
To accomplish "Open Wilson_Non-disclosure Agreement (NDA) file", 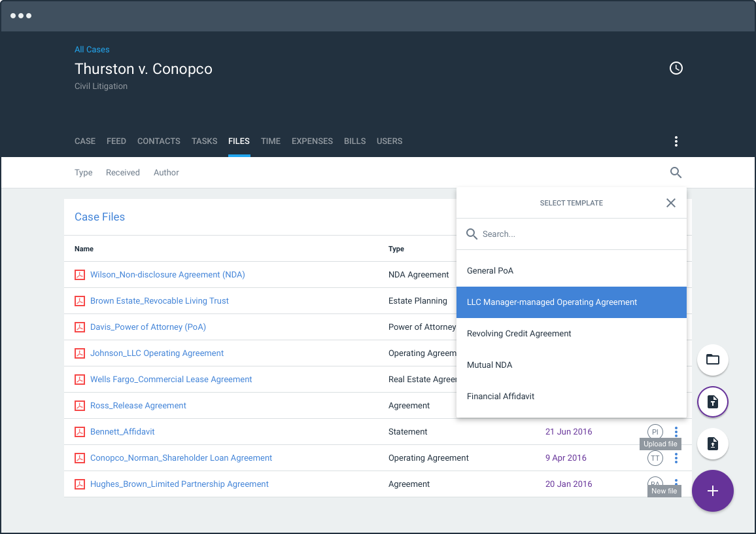I will click(167, 274).
